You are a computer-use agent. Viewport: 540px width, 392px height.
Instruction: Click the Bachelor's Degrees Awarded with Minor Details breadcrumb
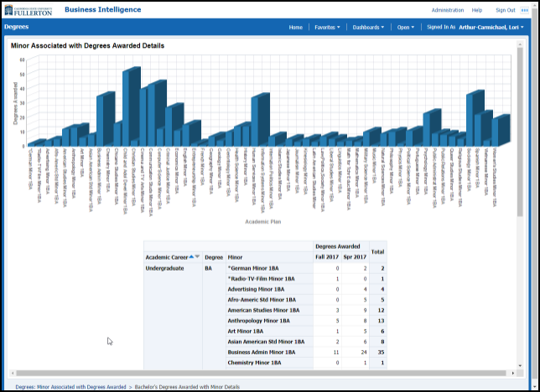[x=187, y=387]
